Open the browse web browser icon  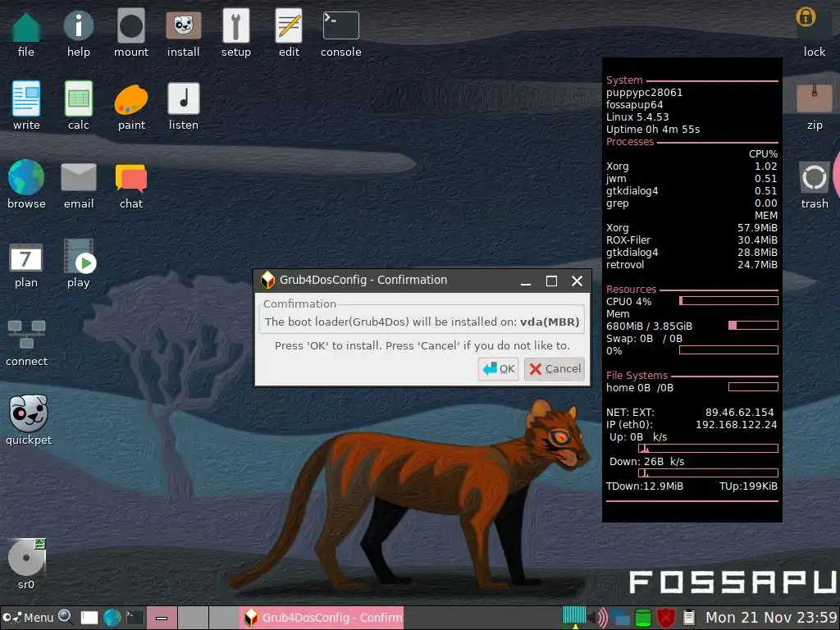[x=25, y=177]
